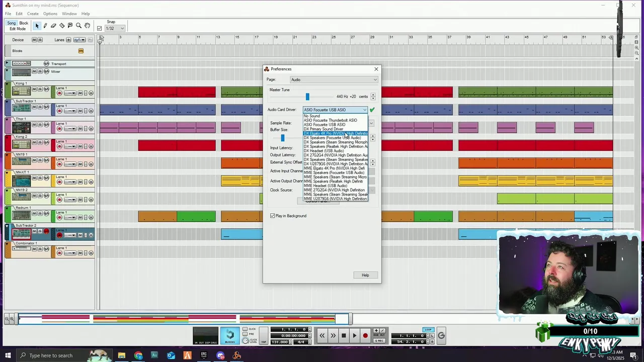Solo the Kong 1 track
Image resolution: width=644 pixels, height=362 pixels.
[40, 89]
